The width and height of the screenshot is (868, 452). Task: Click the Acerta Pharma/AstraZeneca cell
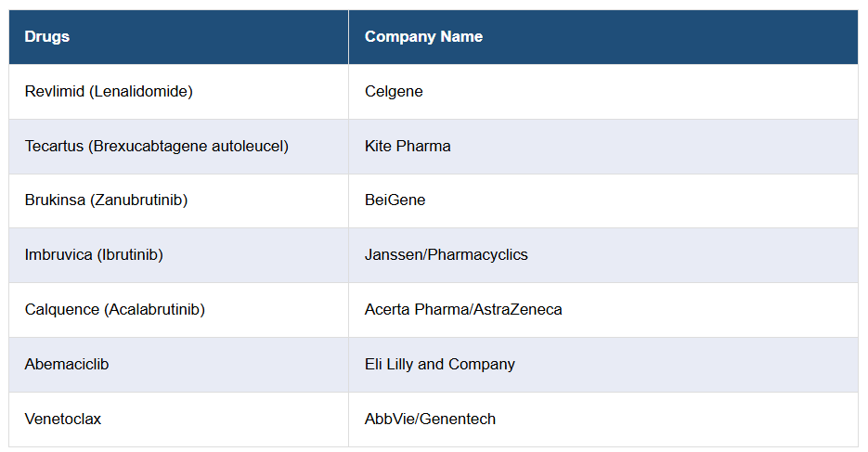(x=463, y=310)
